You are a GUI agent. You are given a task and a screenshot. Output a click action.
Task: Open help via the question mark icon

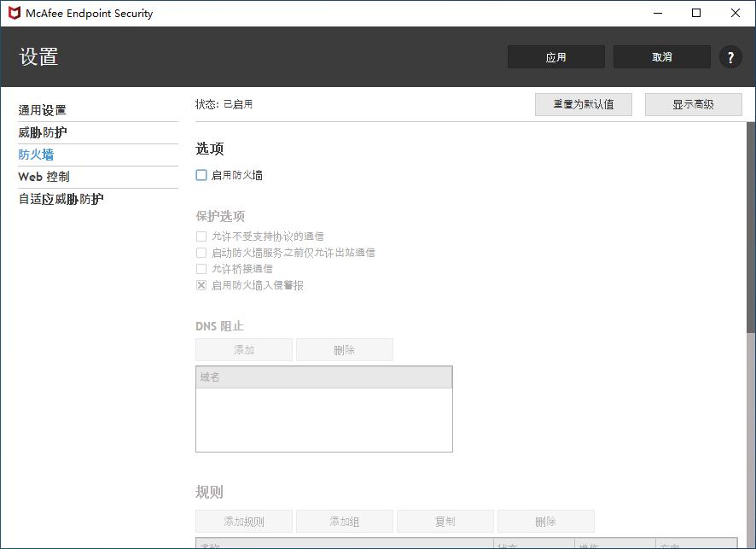click(730, 57)
